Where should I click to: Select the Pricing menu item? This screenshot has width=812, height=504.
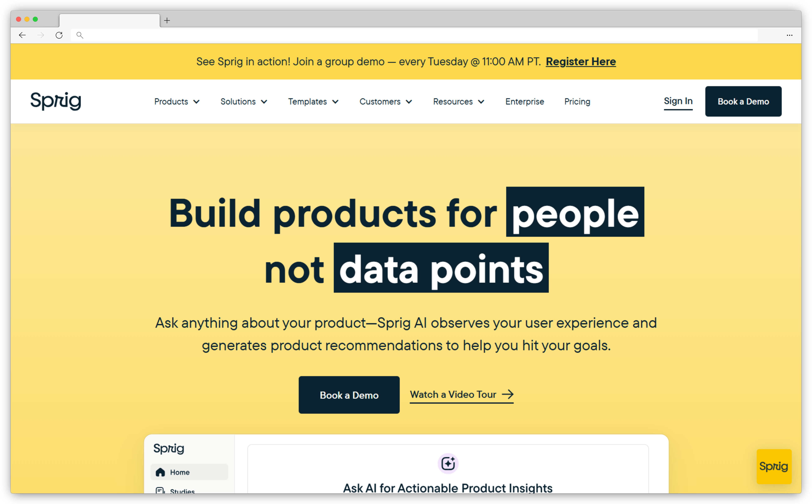[577, 101]
